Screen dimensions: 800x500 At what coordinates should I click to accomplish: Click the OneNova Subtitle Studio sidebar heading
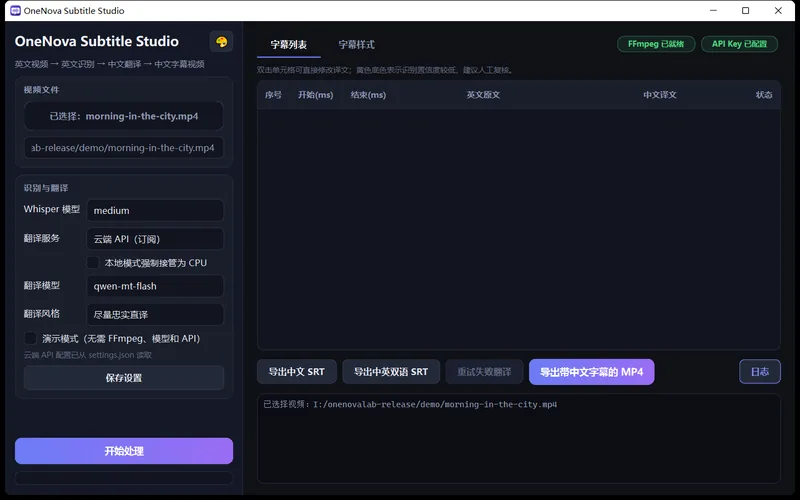[97, 41]
